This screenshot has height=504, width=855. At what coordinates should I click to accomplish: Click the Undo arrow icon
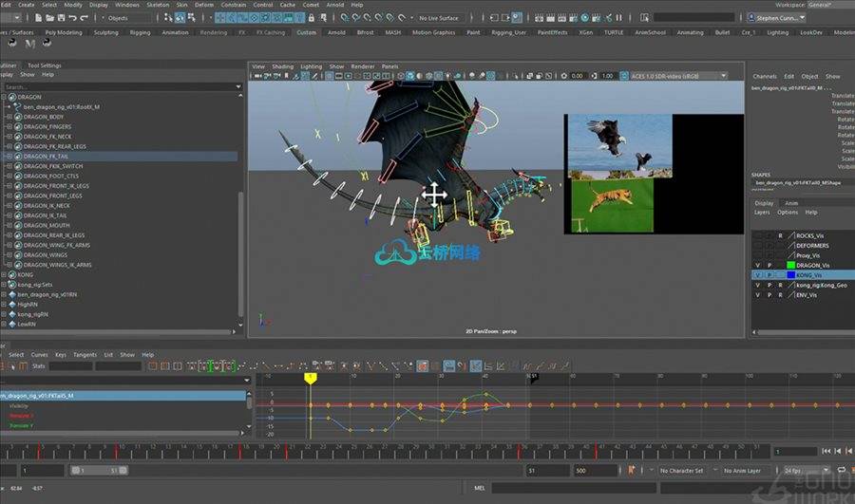point(72,18)
